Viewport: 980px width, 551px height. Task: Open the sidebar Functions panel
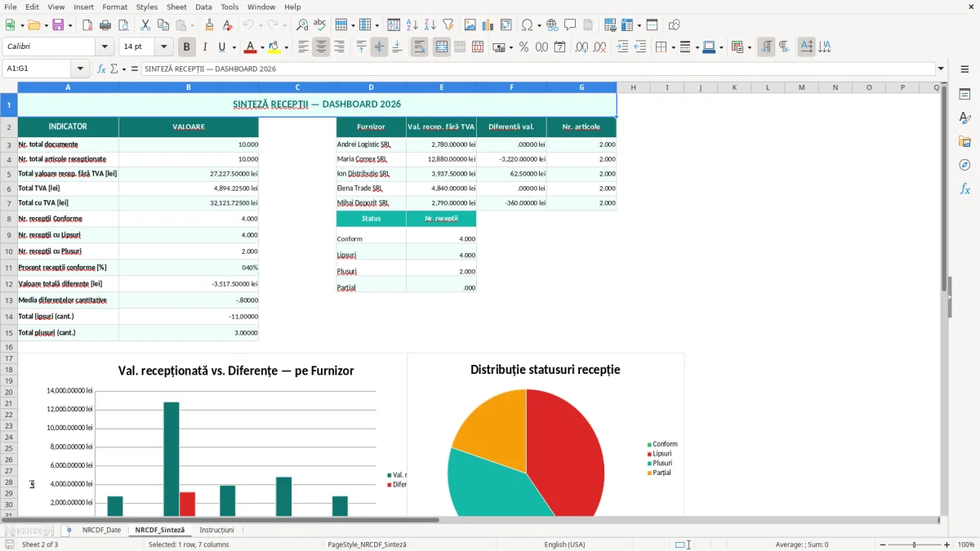(x=964, y=189)
